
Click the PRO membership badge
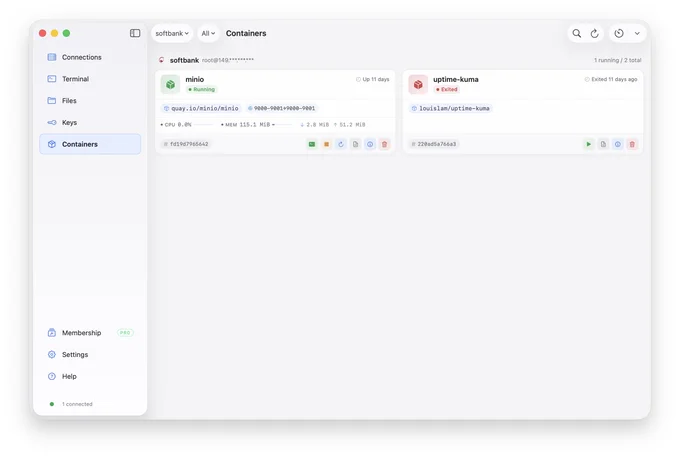click(125, 333)
